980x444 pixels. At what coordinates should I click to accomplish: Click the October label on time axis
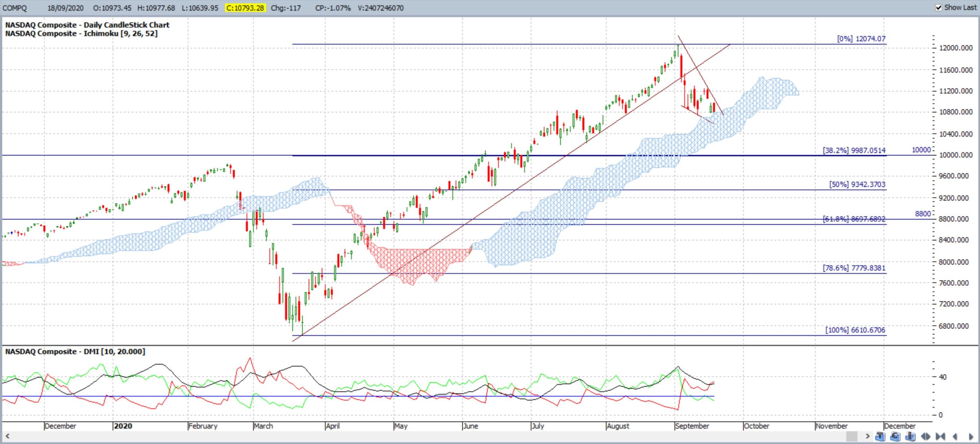757,426
